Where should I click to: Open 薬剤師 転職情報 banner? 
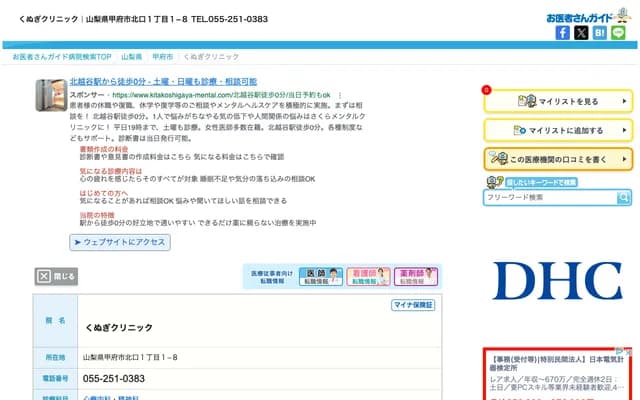pyautogui.click(x=416, y=276)
